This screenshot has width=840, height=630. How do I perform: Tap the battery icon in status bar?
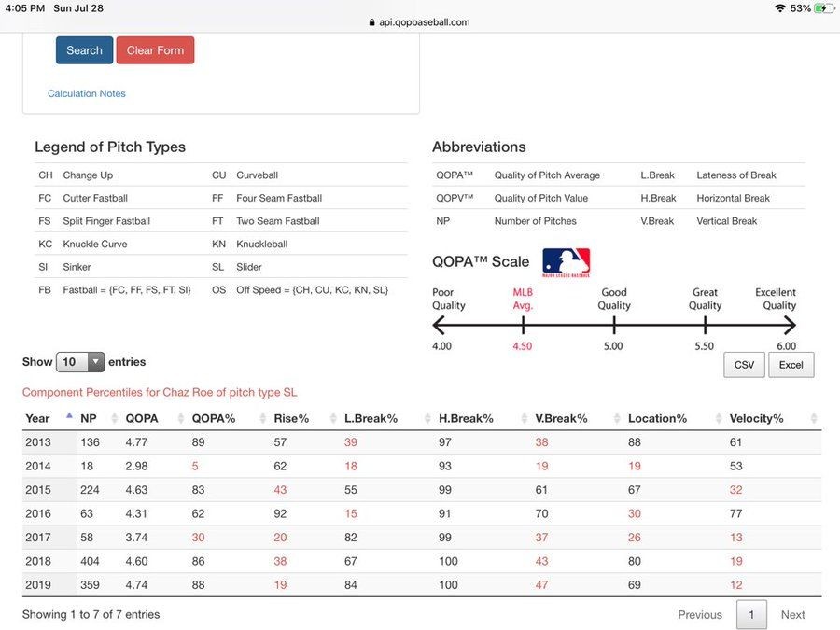pyautogui.click(x=823, y=8)
